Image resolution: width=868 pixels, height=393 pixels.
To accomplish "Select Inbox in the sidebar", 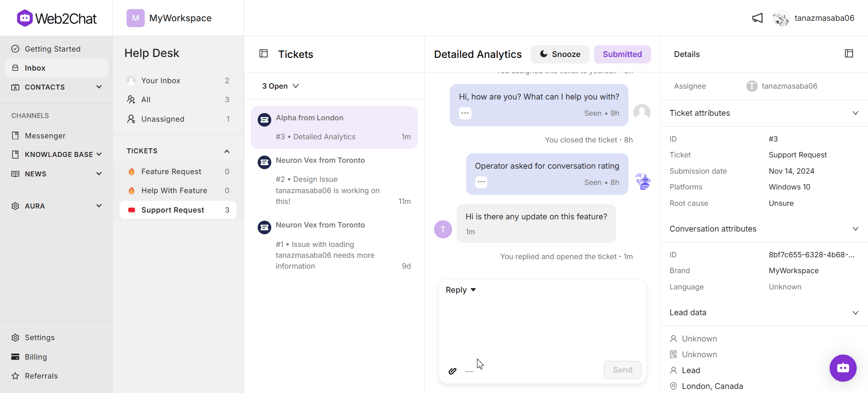I will coord(57,68).
